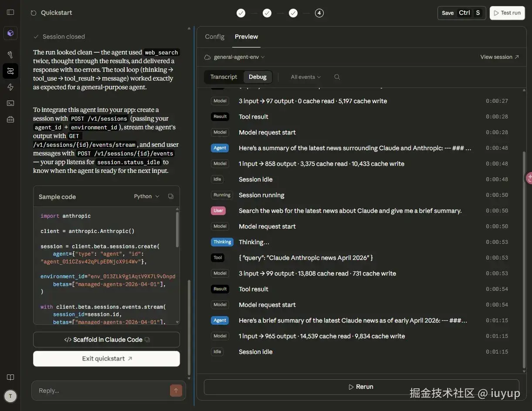Open the View session link
532x411 pixels.
tap(499, 57)
